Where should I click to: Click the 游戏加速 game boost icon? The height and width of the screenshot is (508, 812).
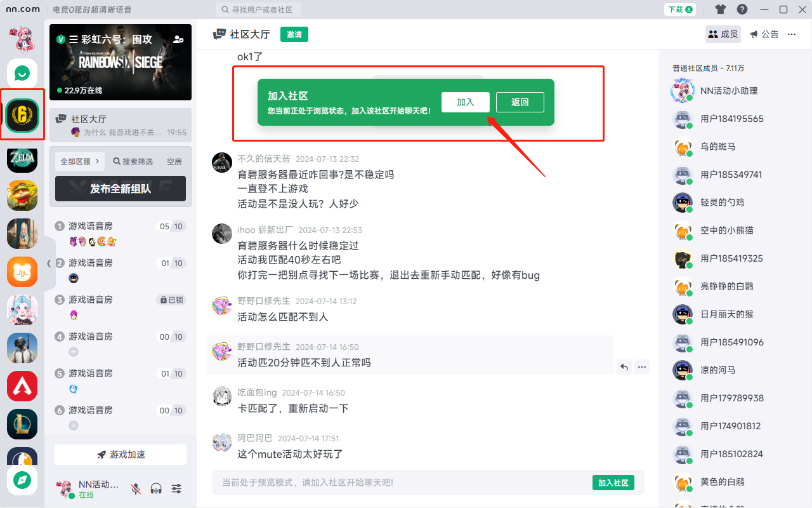tap(121, 455)
